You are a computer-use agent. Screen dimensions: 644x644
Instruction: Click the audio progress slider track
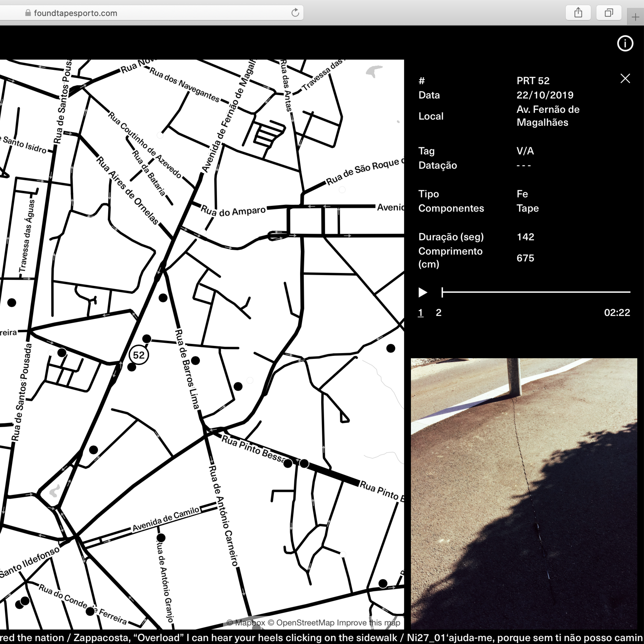(x=536, y=292)
